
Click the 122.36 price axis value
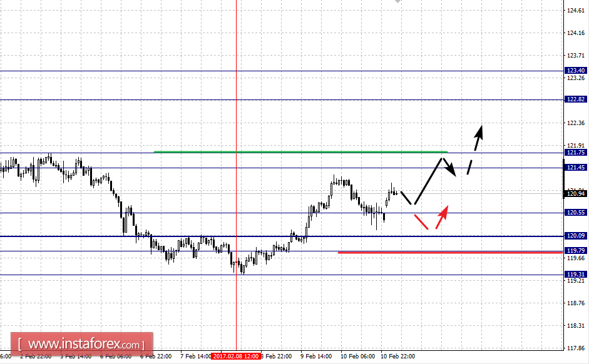coord(575,123)
